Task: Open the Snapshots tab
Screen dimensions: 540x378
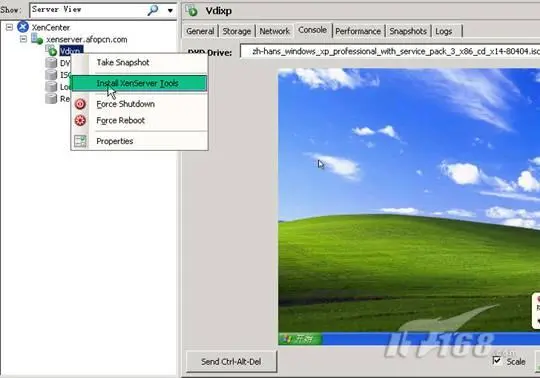Action: (408, 31)
